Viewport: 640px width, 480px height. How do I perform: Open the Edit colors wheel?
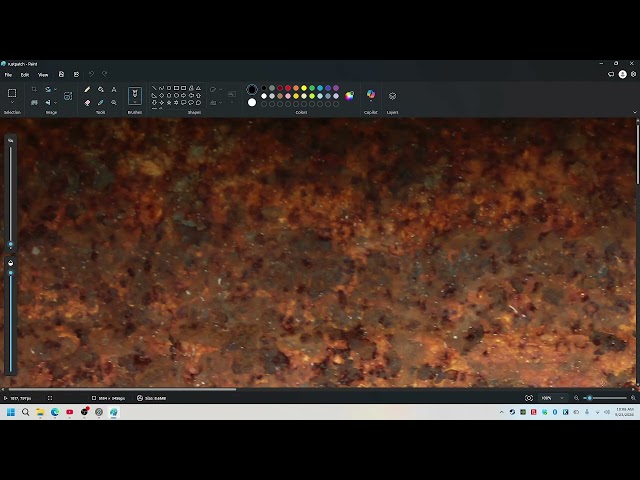click(x=349, y=96)
